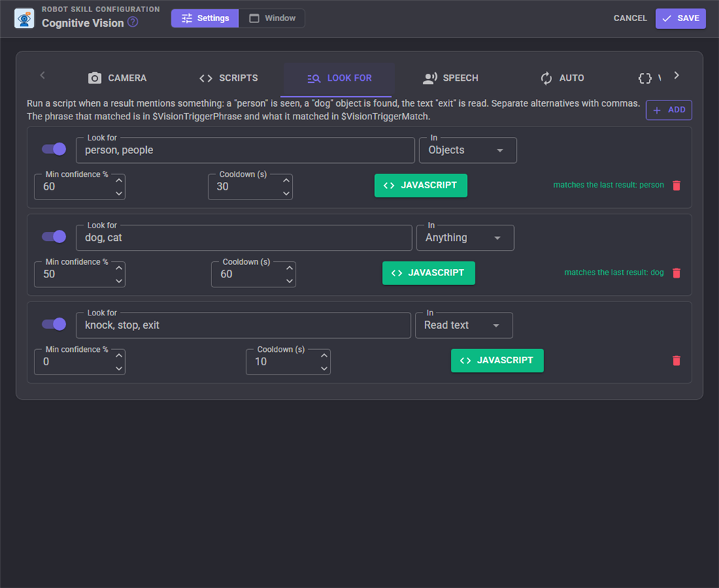Click the 'knock, stop, exit' Look for field

pyautogui.click(x=244, y=326)
